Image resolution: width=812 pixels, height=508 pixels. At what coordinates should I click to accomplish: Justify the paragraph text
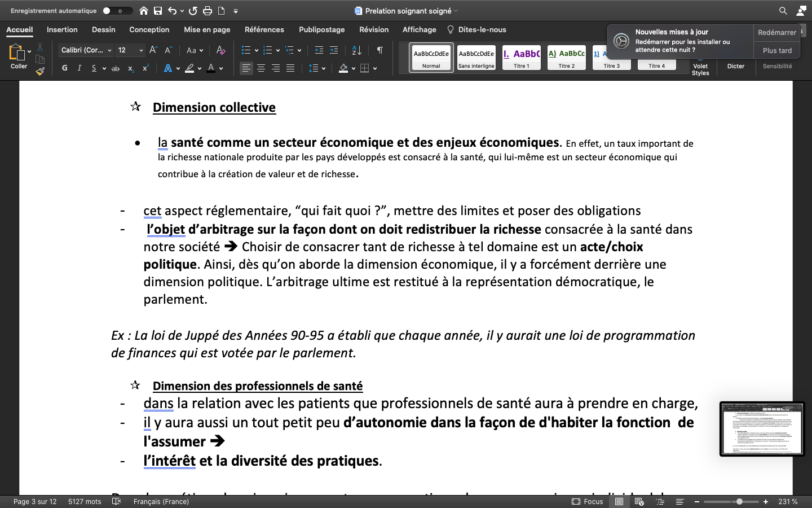point(290,68)
